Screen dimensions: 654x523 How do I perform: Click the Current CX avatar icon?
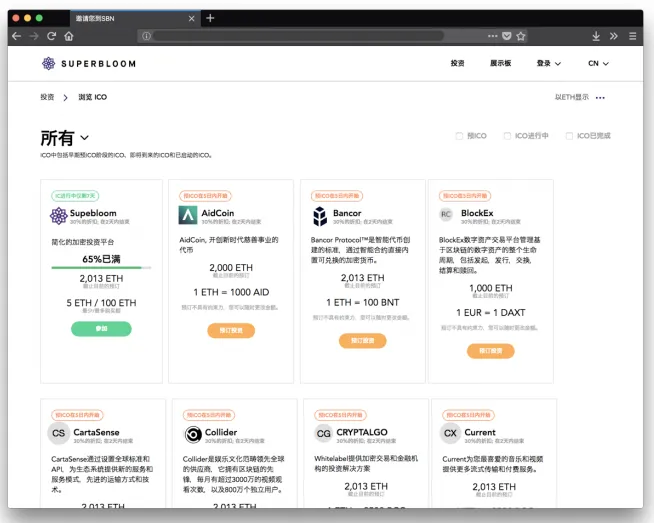click(450, 433)
